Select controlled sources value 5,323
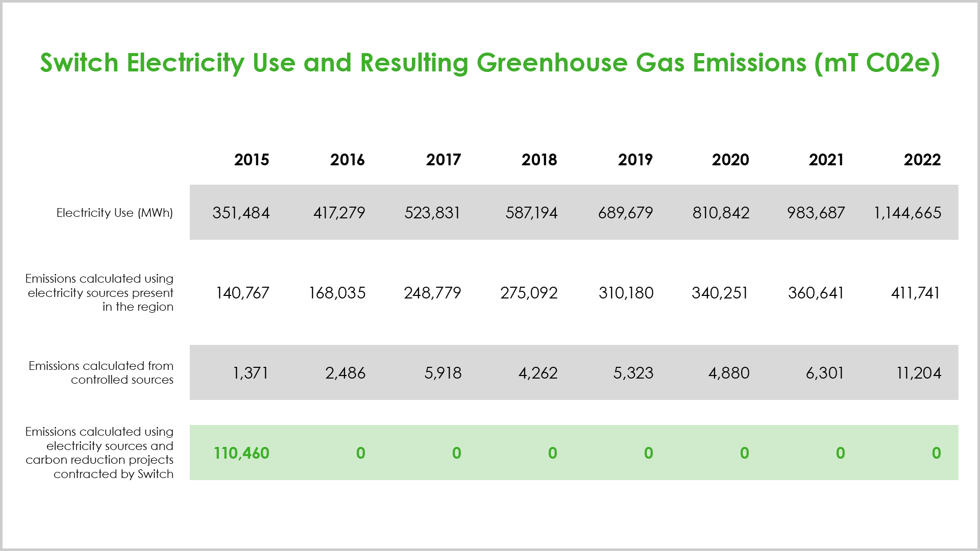This screenshot has height=551, width=980. 633,373
